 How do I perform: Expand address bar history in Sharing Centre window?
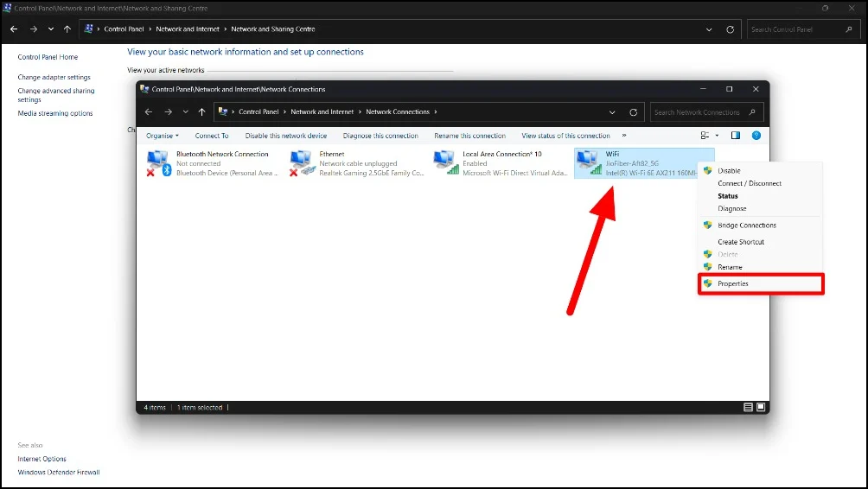(x=709, y=30)
